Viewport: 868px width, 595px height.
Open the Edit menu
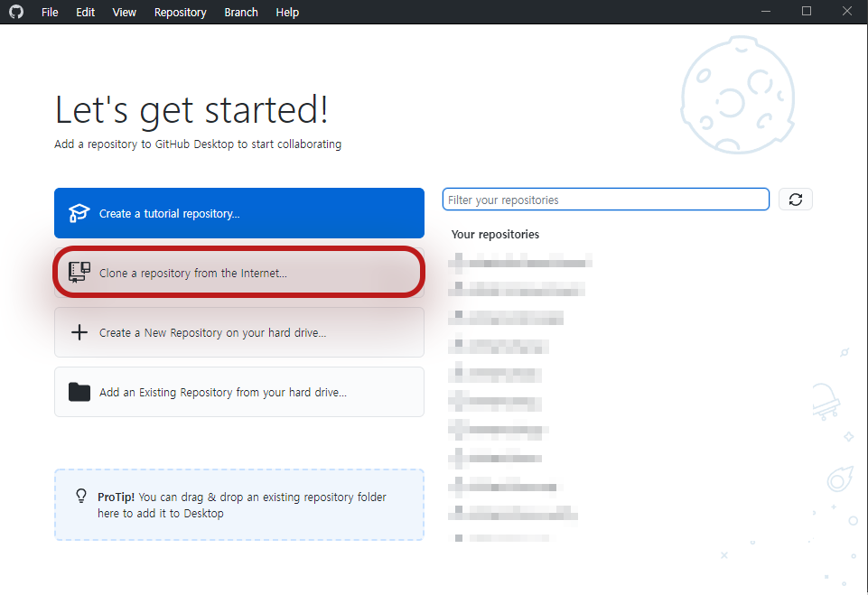(x=85, y=12)
